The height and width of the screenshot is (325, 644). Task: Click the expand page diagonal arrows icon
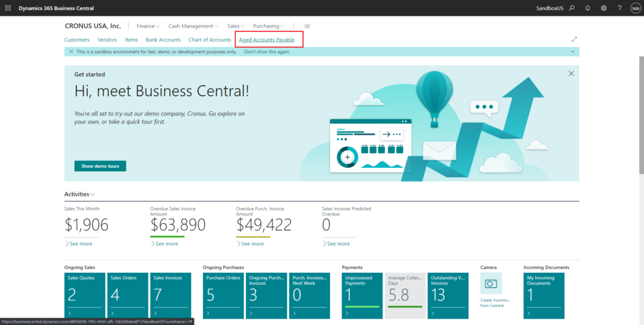pyautogui.click(x=574, y=40)
